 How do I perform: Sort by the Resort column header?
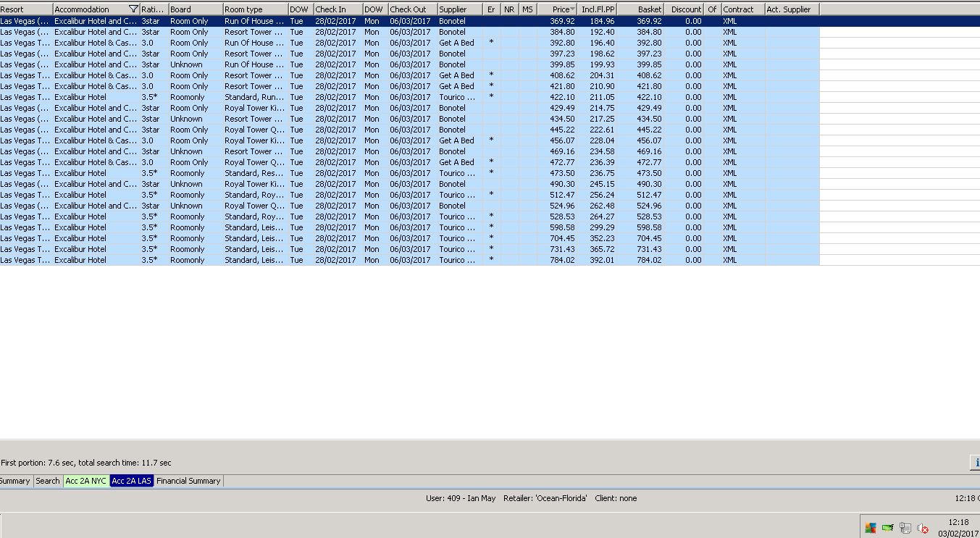coord(26,9)
